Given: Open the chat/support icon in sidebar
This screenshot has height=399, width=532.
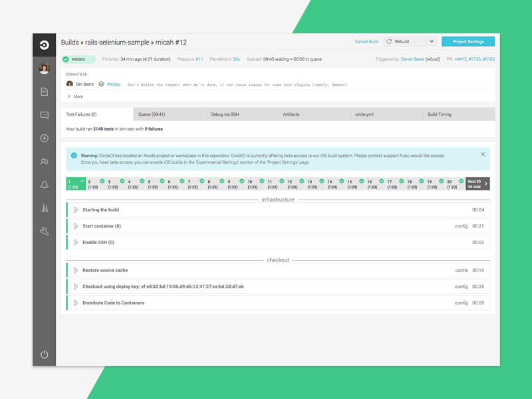Looking at the screenshot, I should click(43, 114).
